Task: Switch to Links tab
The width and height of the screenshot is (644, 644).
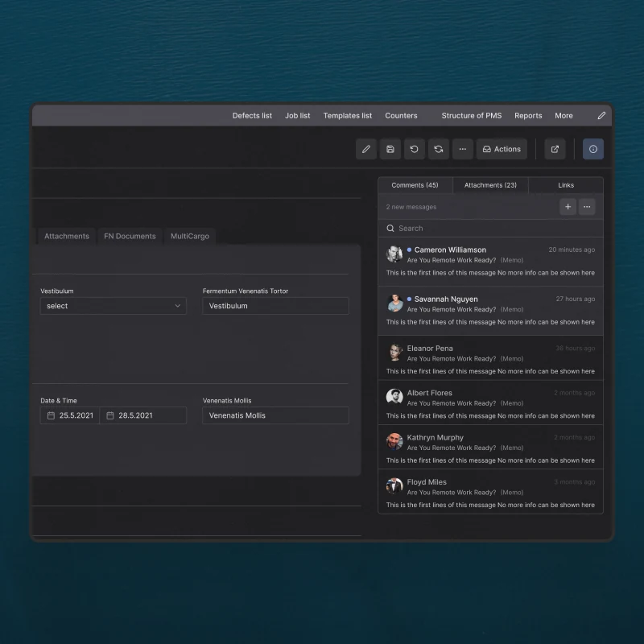Action: click(x=566, y=185)
